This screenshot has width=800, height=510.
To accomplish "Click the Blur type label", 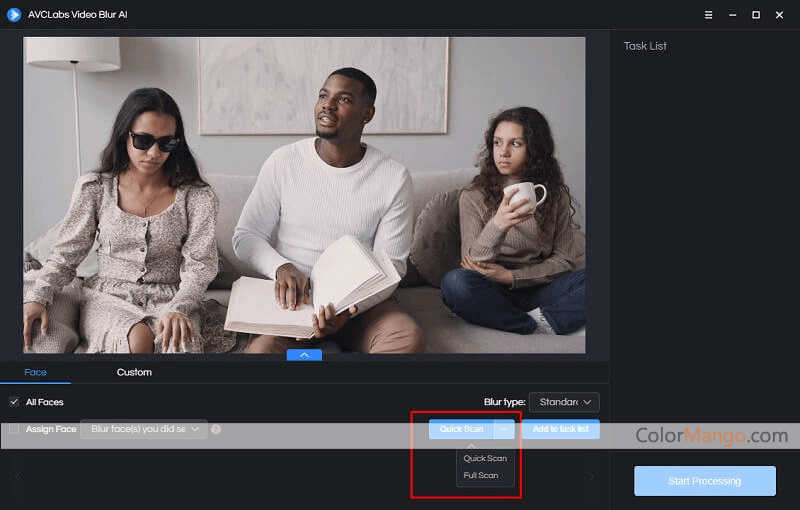I will [x=505, y=402].
